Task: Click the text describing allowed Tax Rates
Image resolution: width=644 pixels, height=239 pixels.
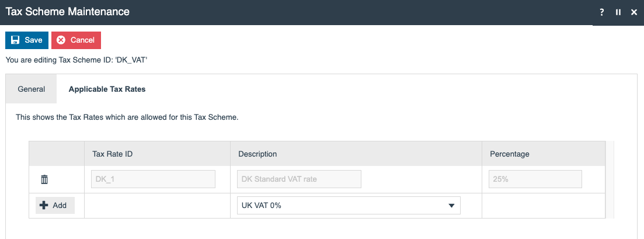Action: pyautogui.click(x=127, y=117)
